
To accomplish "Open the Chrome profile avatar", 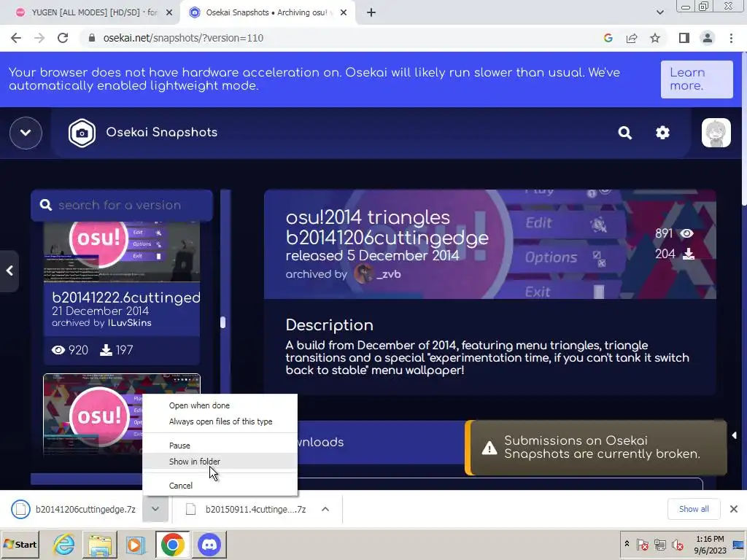I will (x=708, y=38).
